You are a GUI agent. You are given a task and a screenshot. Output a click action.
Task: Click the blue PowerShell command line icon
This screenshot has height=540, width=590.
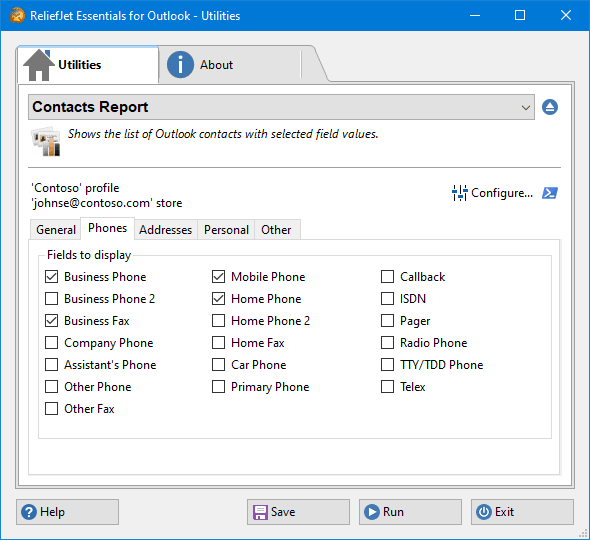(550, 193)
